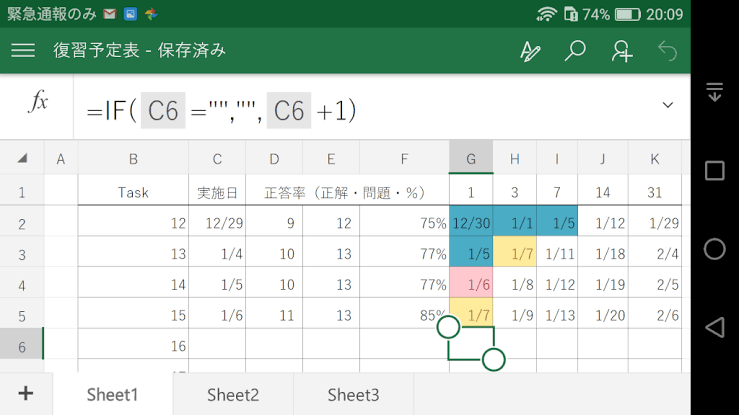Tap the formula text in formula bar
Screen dimensions: 739x415
221,111
